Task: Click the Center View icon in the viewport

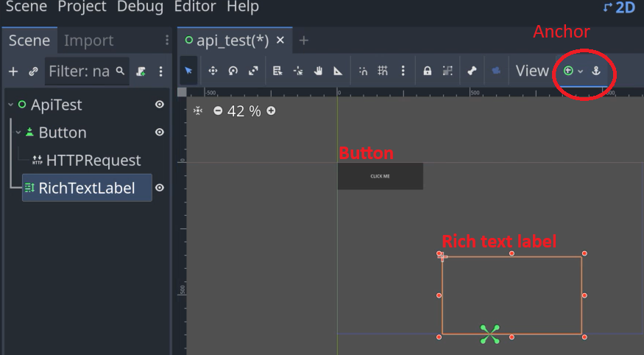Action: click(x=198, y=110)
